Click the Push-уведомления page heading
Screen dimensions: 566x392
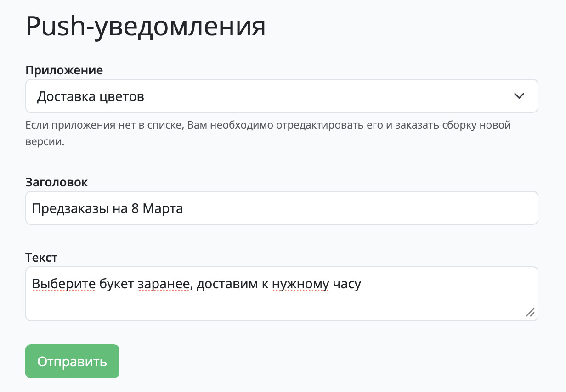(146, 27)
